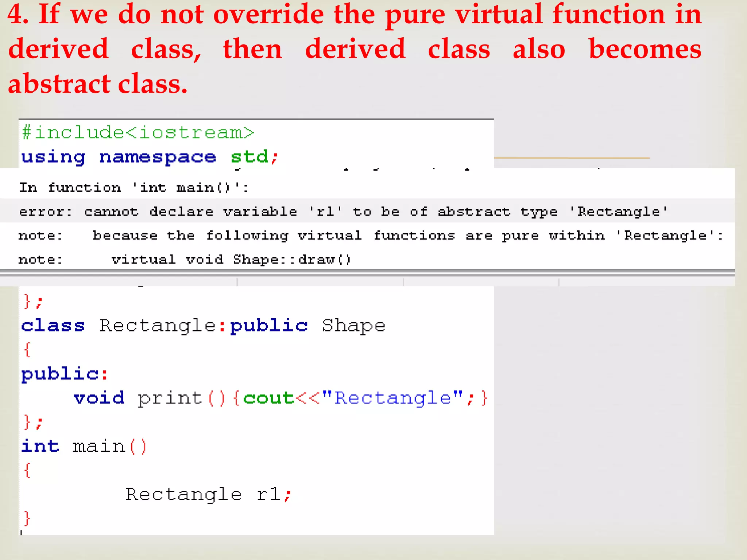The width and height of the screenshot is (747, 560).
Task: Click the closing brace of main function
Action: pos(27,518)
